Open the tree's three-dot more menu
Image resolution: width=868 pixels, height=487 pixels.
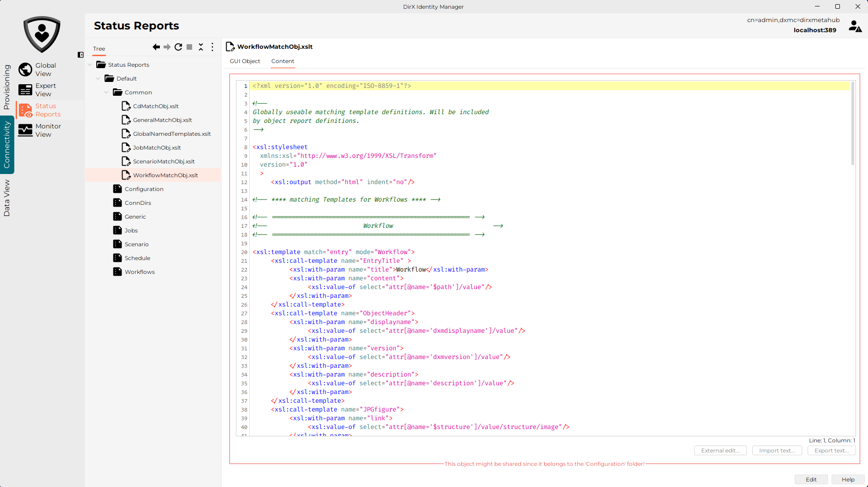(x=212, y=47)
